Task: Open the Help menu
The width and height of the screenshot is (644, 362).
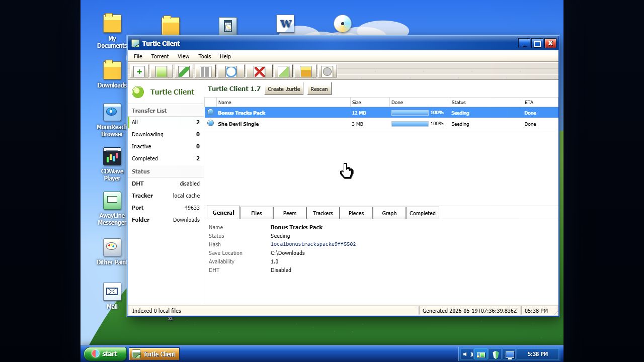Action: 225,56
